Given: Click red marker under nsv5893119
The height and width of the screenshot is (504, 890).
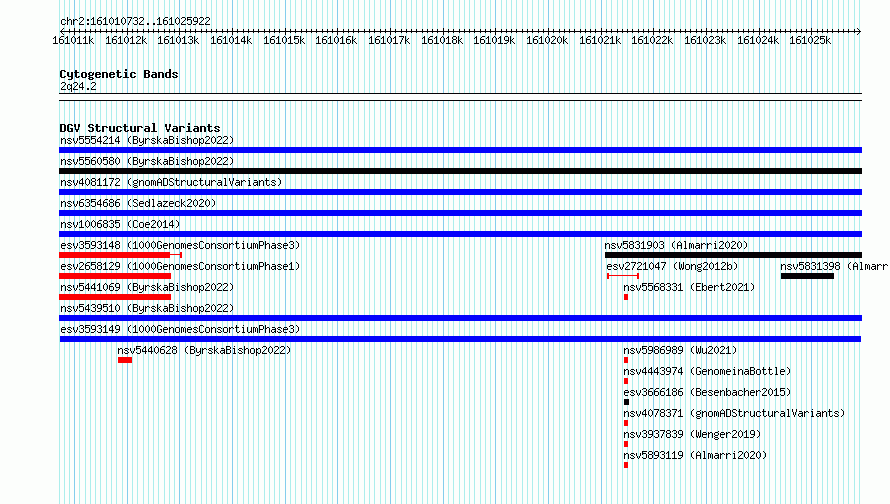Looking at the screenshot, I should pos(626,465).
